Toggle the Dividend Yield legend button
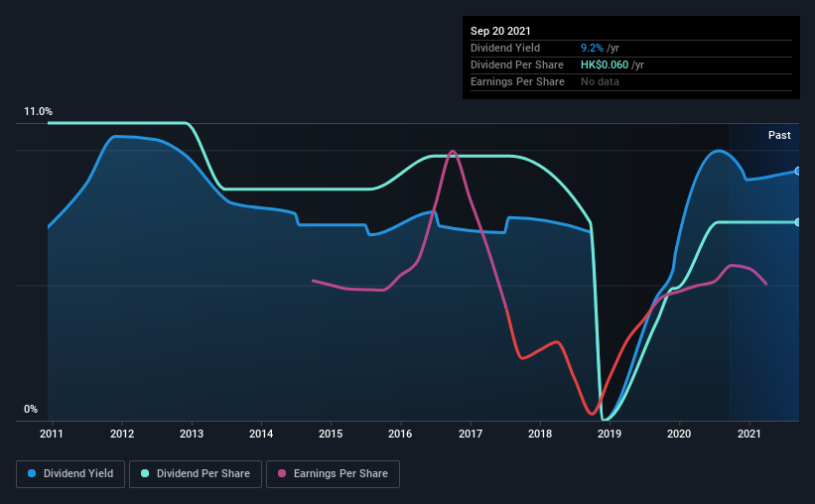Viewport: 815px width, 504px height. [x=70, y=474]
